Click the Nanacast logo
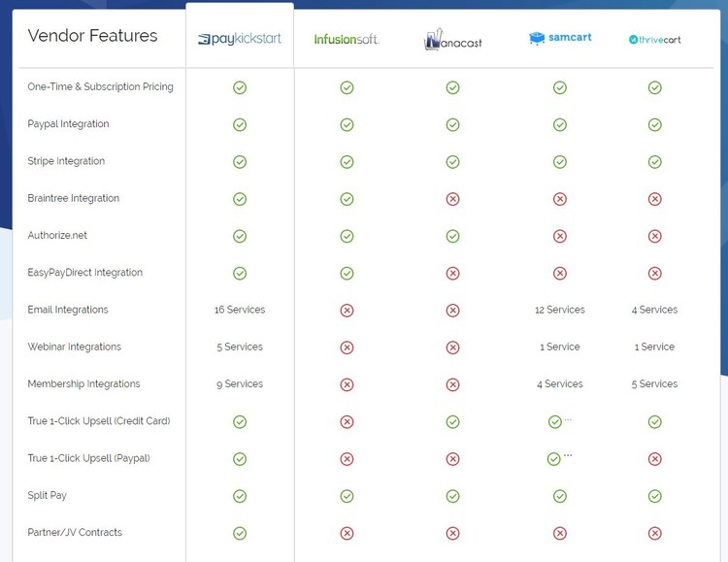This screenshot has width=728, height=562. 452,39
